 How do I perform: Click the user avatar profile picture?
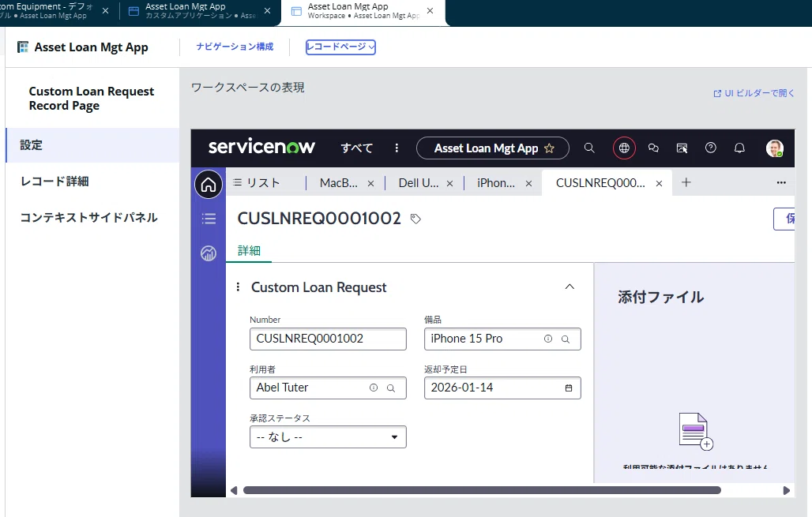pyautogui.click(x=774, y=148)
